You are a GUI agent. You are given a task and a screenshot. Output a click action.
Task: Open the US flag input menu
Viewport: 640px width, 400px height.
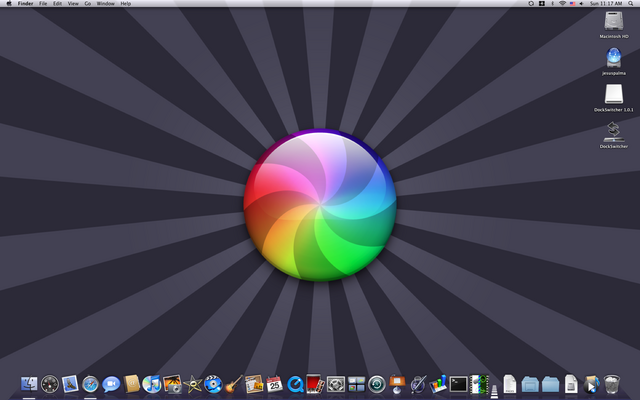[572, 3]
